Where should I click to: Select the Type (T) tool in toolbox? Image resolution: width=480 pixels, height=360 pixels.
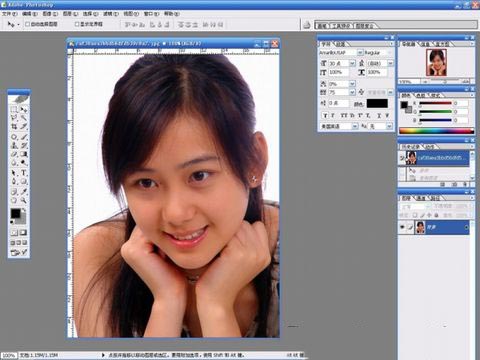(x=24, y=173)
